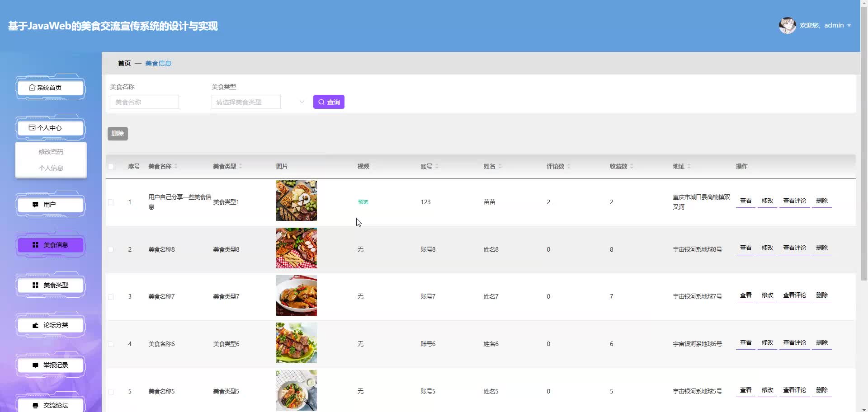This screenshot has width=868, height=412.
Task: Open the food image for 美食名称6
Action: 297,343
